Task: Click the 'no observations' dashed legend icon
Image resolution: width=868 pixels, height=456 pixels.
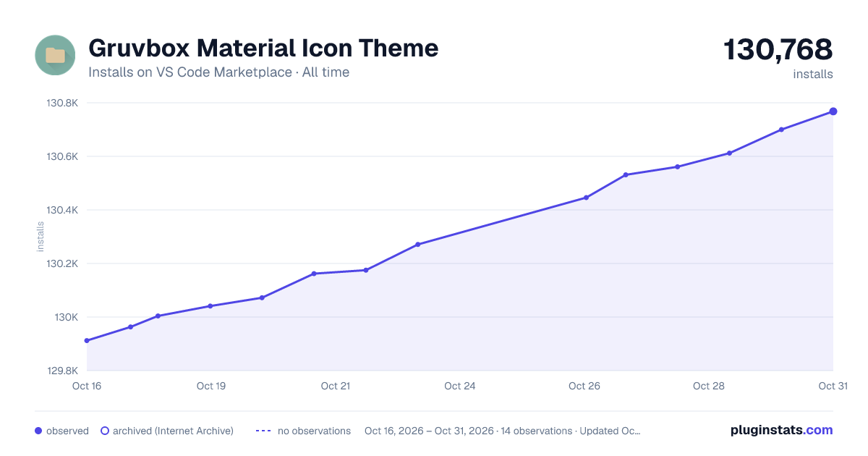Action: [263, 431]
